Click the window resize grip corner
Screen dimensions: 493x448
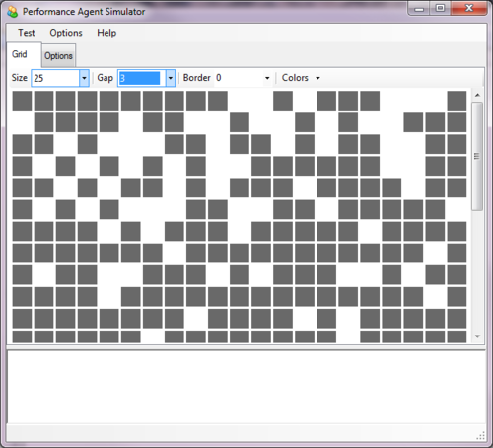(x=481, y=436)
